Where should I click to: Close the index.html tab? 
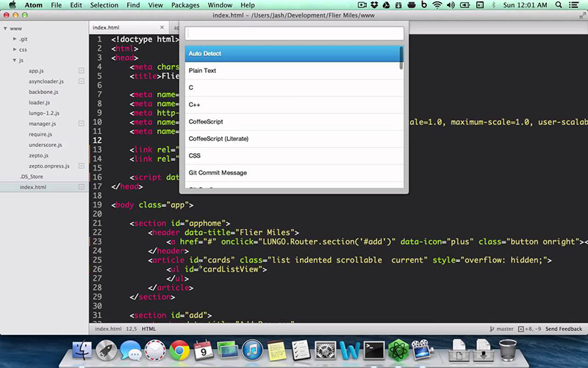click(162, 27)
